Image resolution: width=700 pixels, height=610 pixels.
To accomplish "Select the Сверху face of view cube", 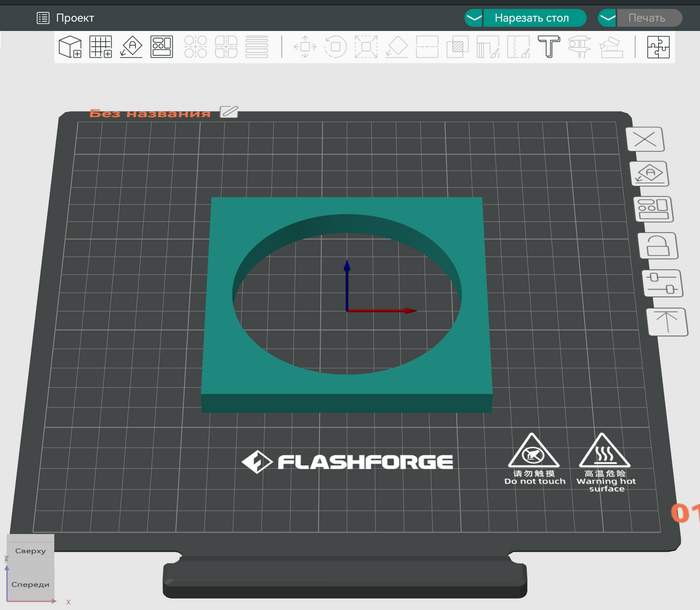I will pyautogui.click(x=30, y=551).
